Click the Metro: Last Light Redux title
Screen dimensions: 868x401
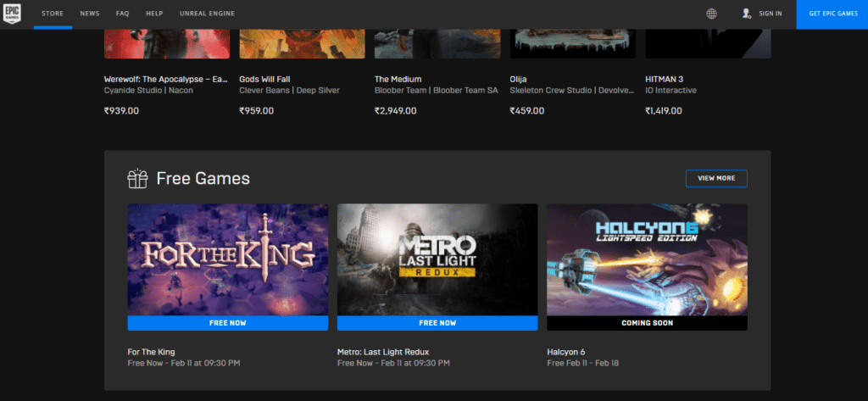[383, 353]
